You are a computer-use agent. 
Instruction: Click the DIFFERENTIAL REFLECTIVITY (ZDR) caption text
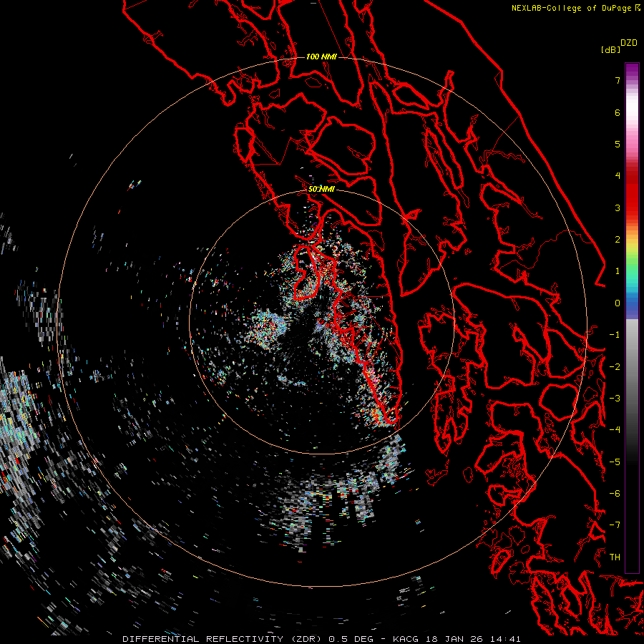coord(223,639)
